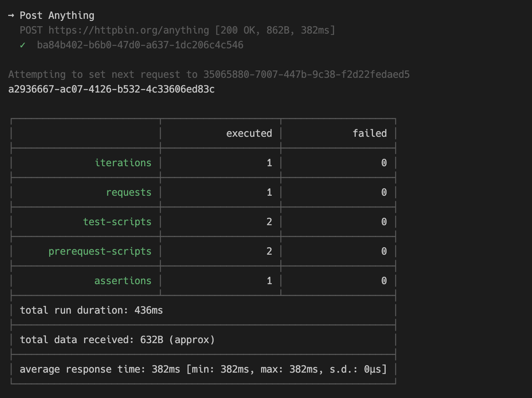Image resolution: width=532 pixels, height=398 pixels.
Task: Click the assertion UUID under the checkmark
Action: click(141, 45)
